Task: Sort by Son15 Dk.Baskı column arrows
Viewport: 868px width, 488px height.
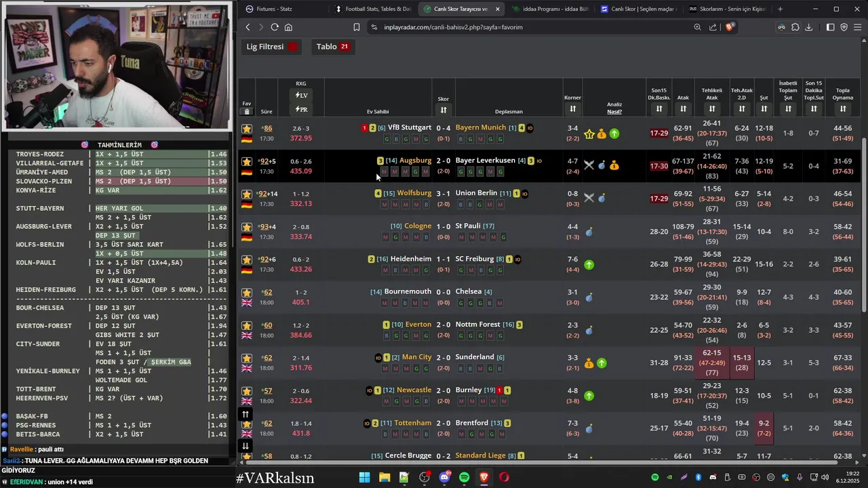Action: [x=659, y=108]
